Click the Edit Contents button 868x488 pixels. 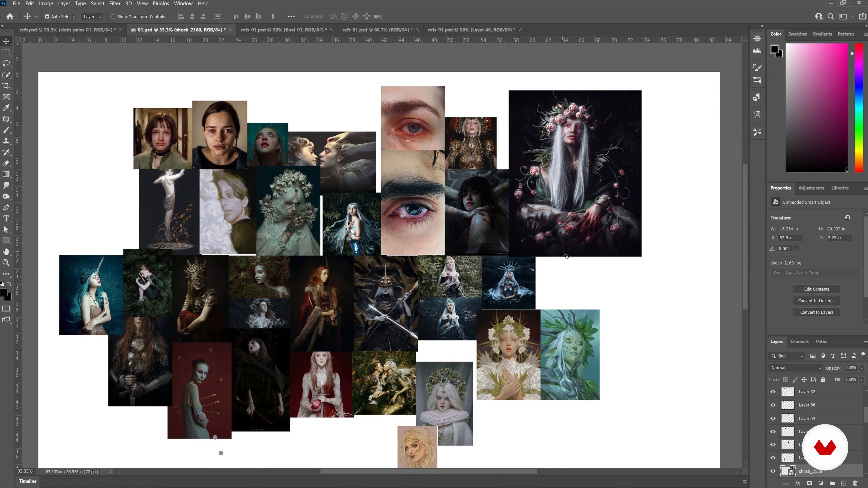[x=817, y=289]
